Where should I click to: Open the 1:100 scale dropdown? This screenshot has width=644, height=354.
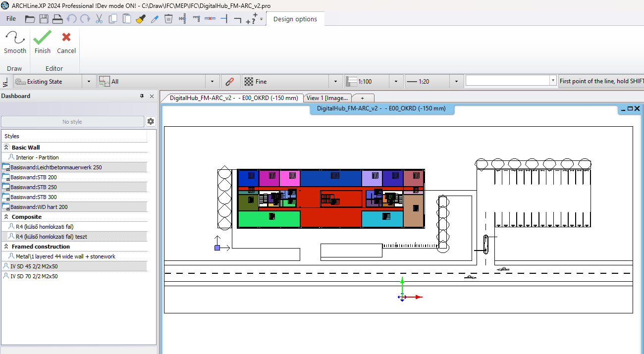click(395, 81)
